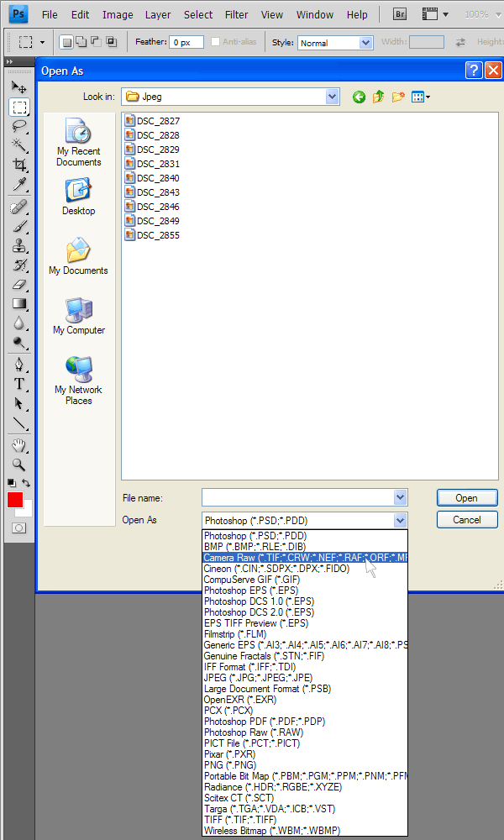Select the Rectangular Marquee tool in toolbox
Viewport: 504px width, 840px height.
(19, 108)
